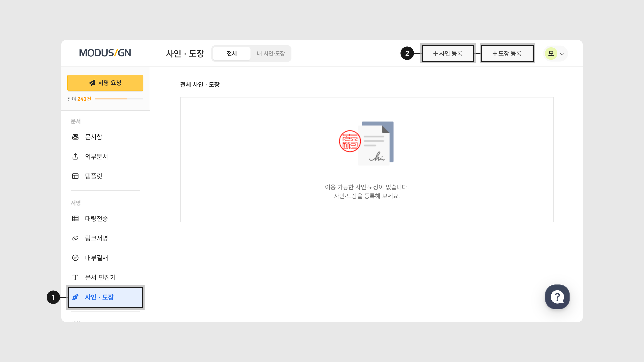
Task: Click the 문서 편집기 text icon
Action: [75, 277]
